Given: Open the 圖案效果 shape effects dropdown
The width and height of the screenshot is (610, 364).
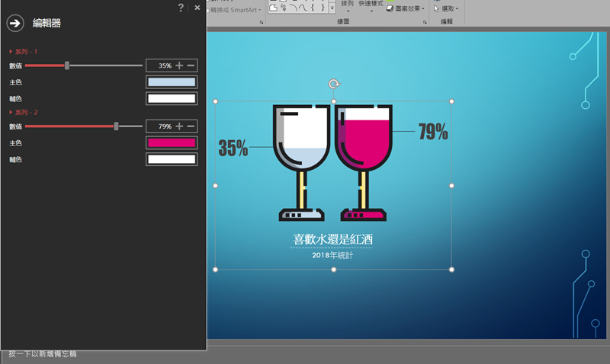Looking at the screenshot, I should pyautogui.click(x=406, y=8).
